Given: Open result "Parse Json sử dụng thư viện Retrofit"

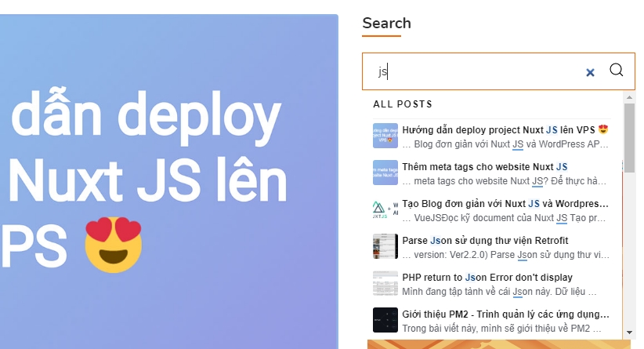Looking at the screenshot, I should pyautogui.click(x=485, y=241).
